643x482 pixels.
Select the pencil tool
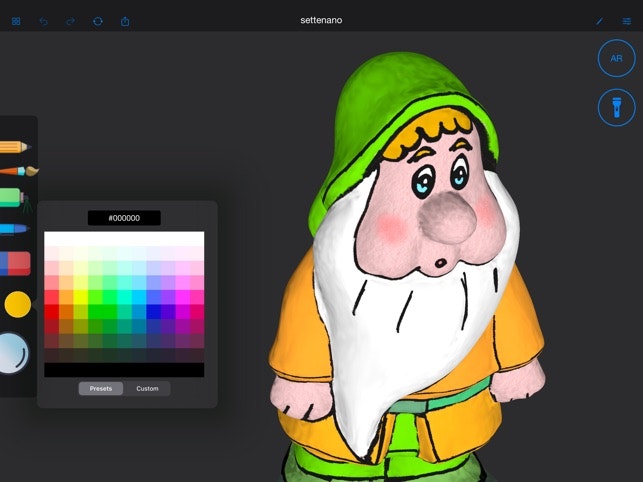click(x=15, y=146)
